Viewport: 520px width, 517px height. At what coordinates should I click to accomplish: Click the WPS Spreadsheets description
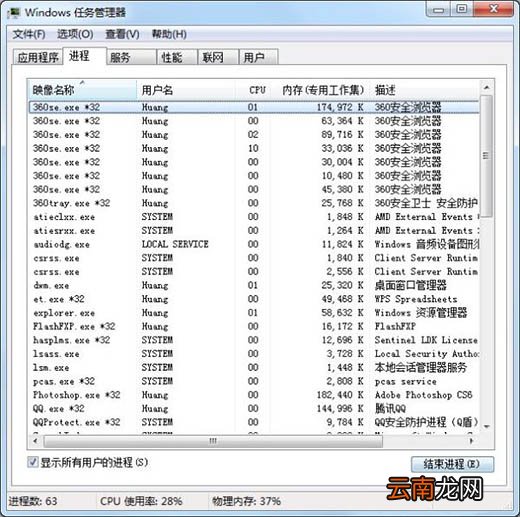point(416,299)
